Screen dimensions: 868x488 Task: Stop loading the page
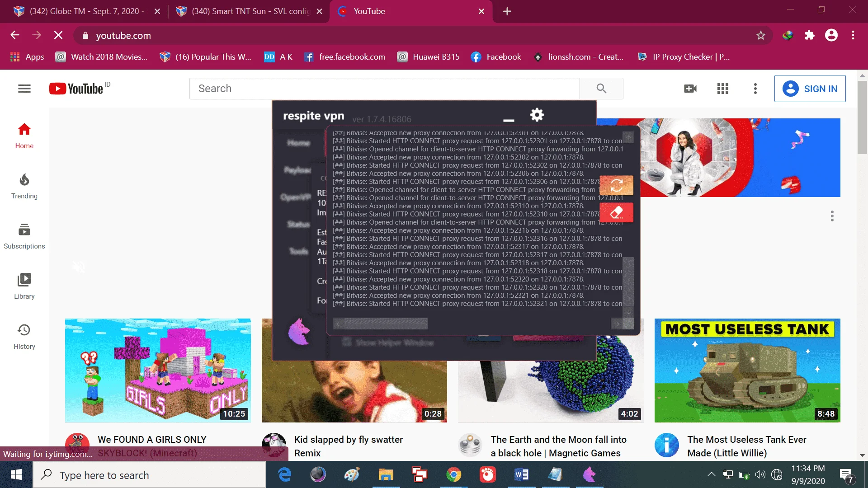click(x=58, y=35)
